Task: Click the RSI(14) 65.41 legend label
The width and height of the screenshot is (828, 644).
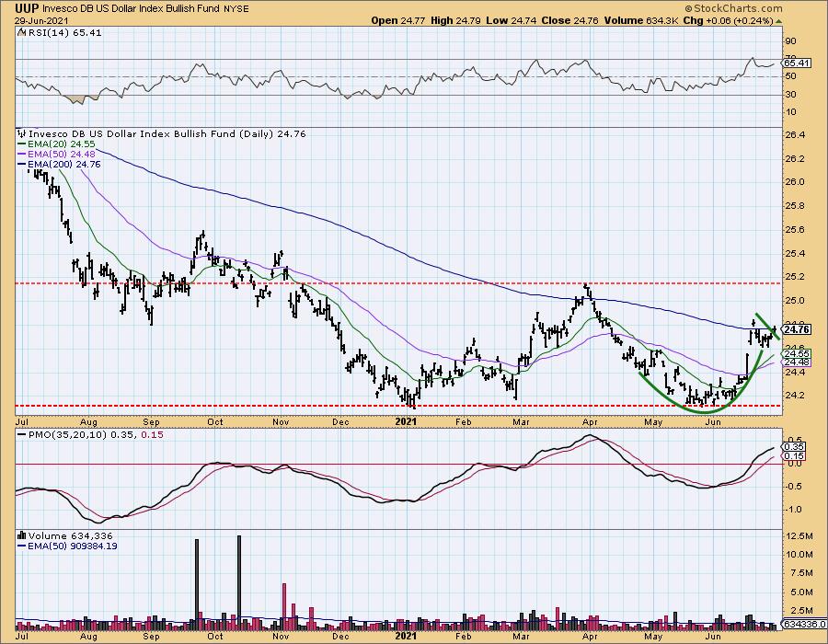Action: [63, 33]
